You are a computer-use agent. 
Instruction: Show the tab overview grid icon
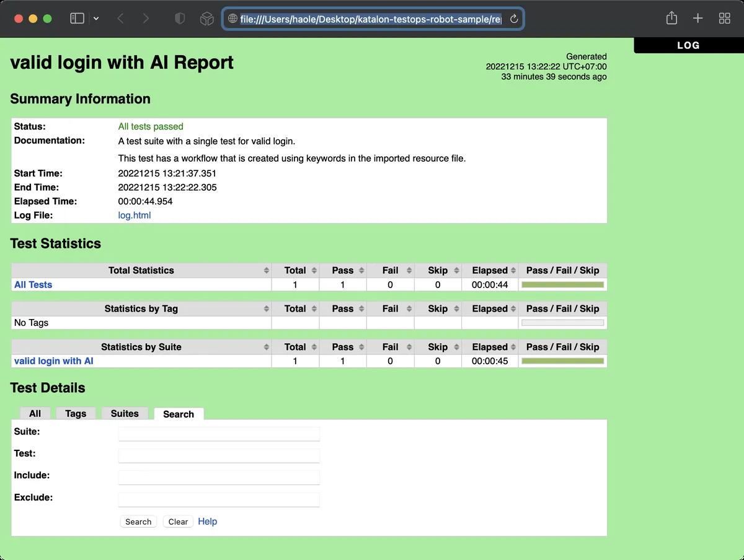[x=724, y=18]
